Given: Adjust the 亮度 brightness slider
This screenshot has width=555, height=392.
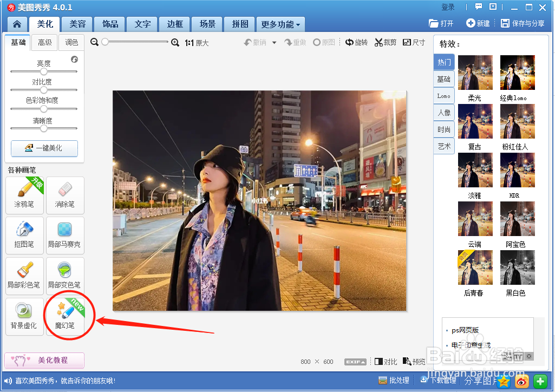Looking at the screenshot, I should (x=43, y=71).
